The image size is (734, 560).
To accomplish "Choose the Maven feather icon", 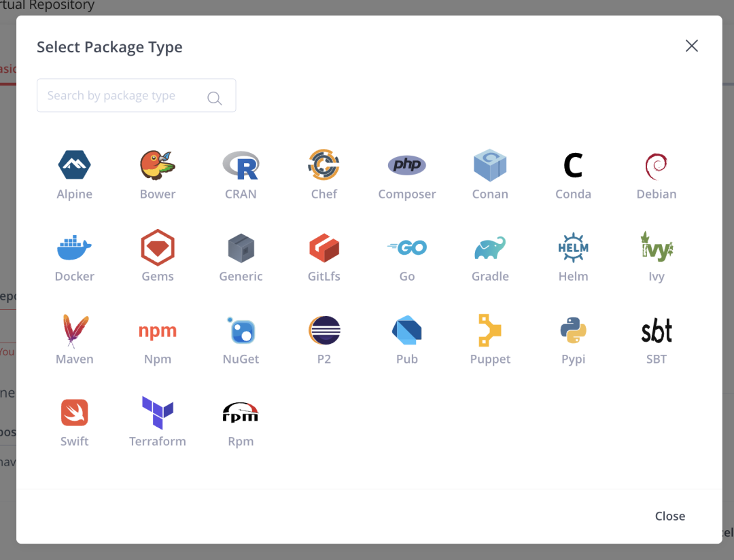I will (x=75, y=330).
